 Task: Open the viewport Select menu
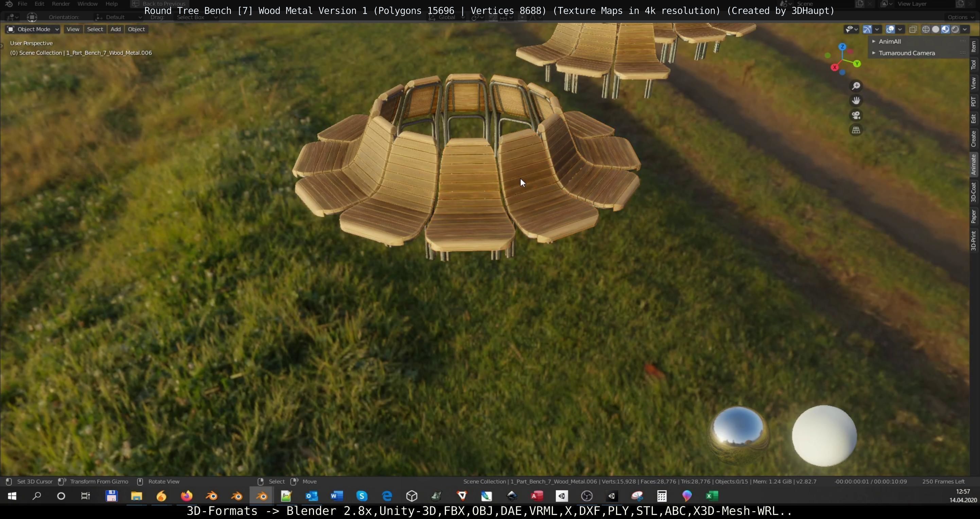[95, 29]
